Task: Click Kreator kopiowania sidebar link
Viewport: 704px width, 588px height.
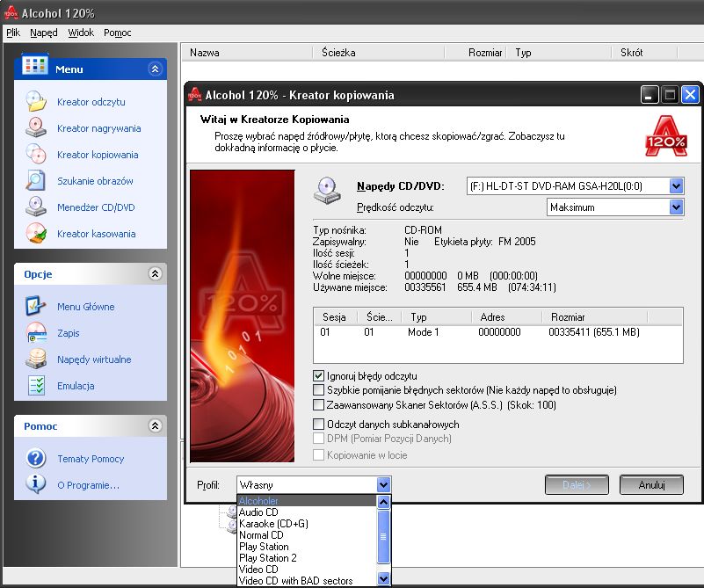Action: tap(98, 155)
